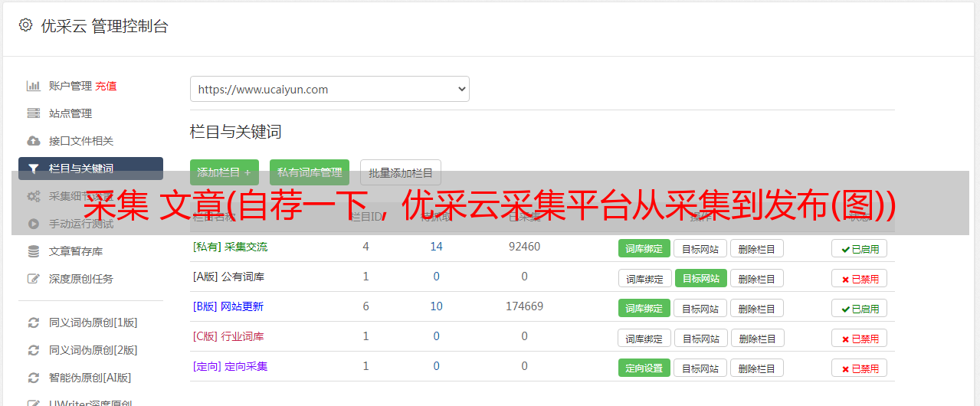980x406 pixels.
Task: Click the 174669 value in 网站更新 row
Action: click(524, 306)
